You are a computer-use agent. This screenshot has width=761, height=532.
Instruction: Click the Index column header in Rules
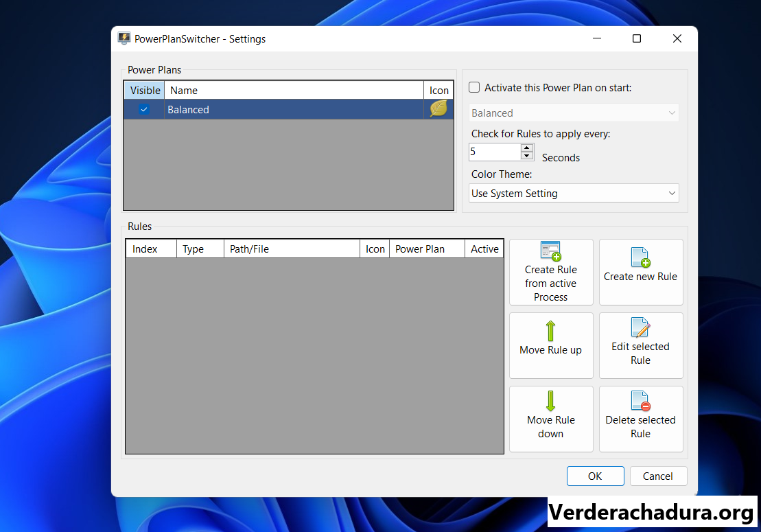tap(151, 249)
